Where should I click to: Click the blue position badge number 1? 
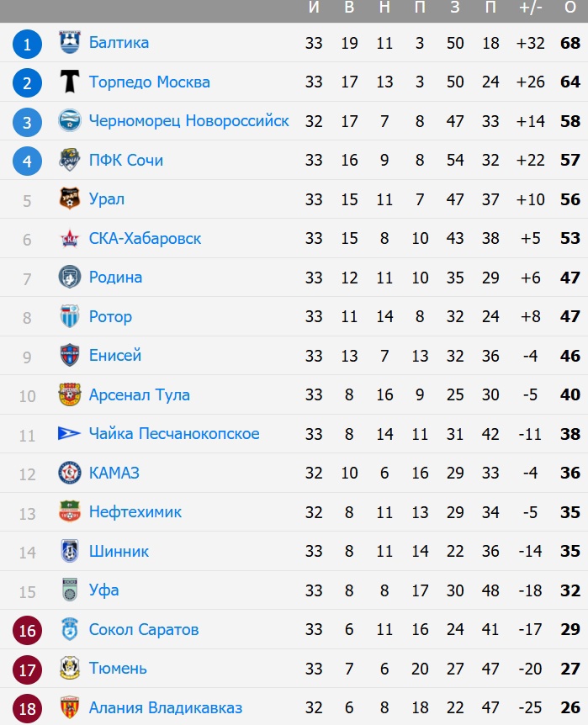tap(28, 43)
